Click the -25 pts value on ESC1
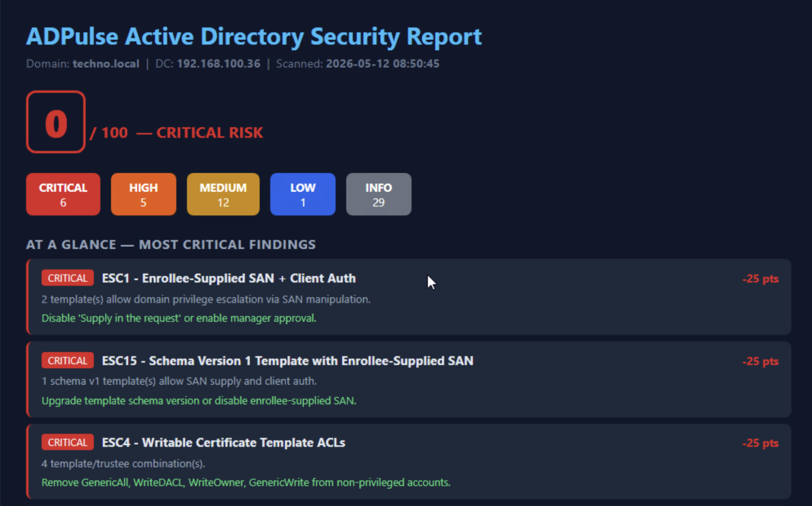 click(x=761, y=279)
